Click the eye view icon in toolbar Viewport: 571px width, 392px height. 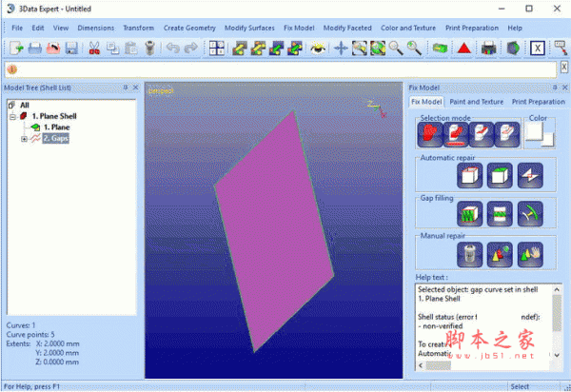318,48
